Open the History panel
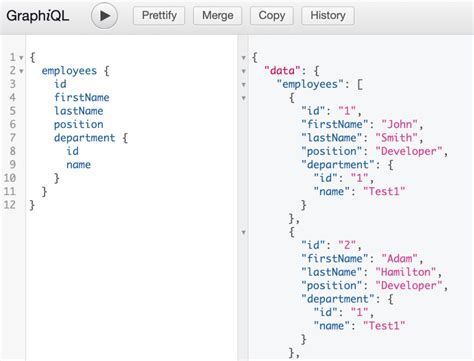This screenshot has height=361, width=474. [328, 15]
